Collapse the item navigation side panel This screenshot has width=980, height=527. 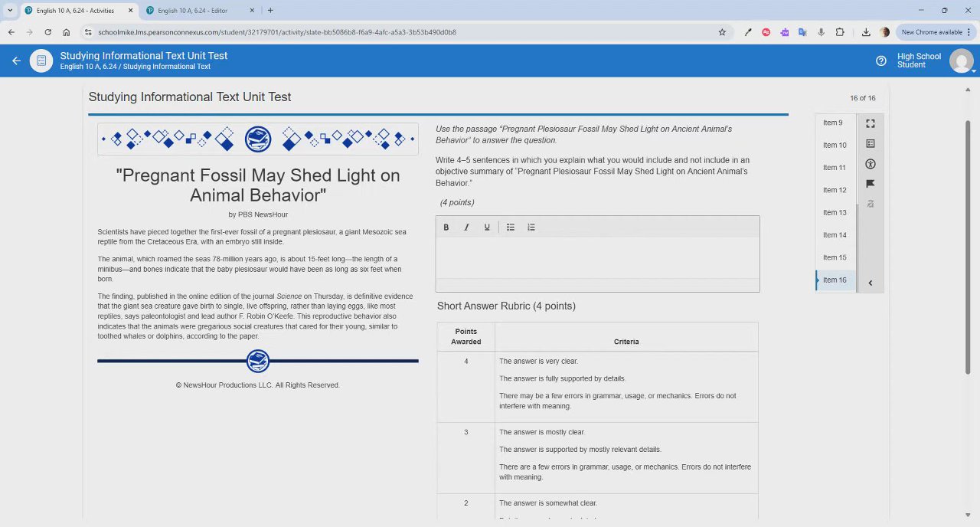(871, 283)
